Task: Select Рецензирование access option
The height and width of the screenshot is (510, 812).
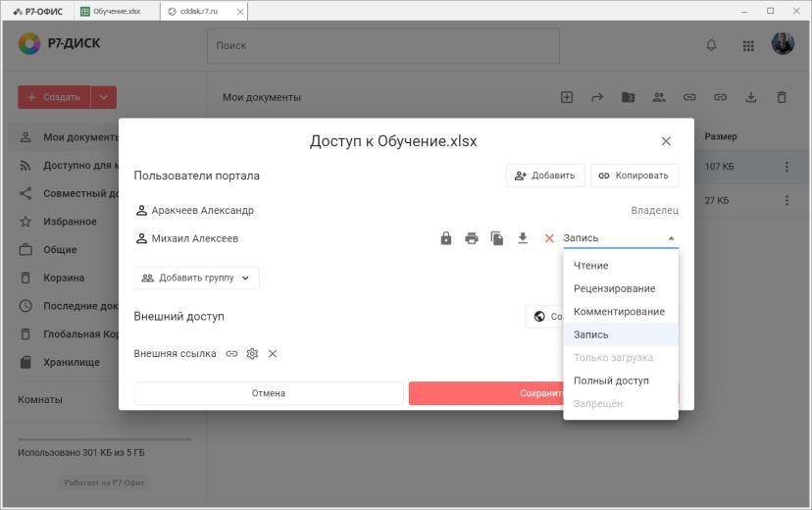Action: [x=621, y=288]
